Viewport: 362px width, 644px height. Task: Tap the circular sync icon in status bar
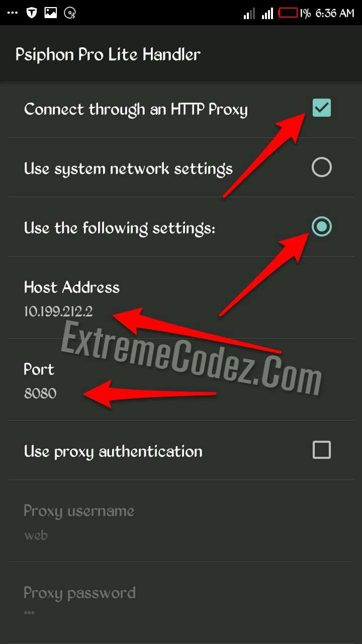pos(70,14)
